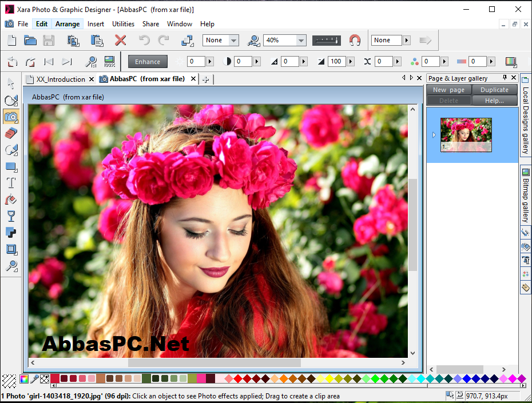Click the Enhance button

coord(148,62)
